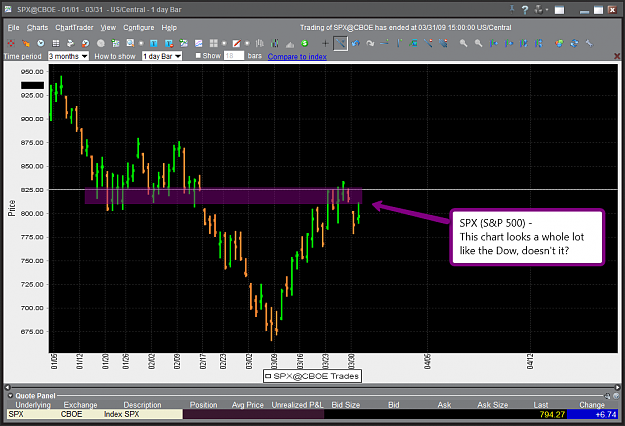Select the highlighted trendline drawing tool
This screenshot has width=625, height=426.
pyautogui.click(x=340, y=43)
